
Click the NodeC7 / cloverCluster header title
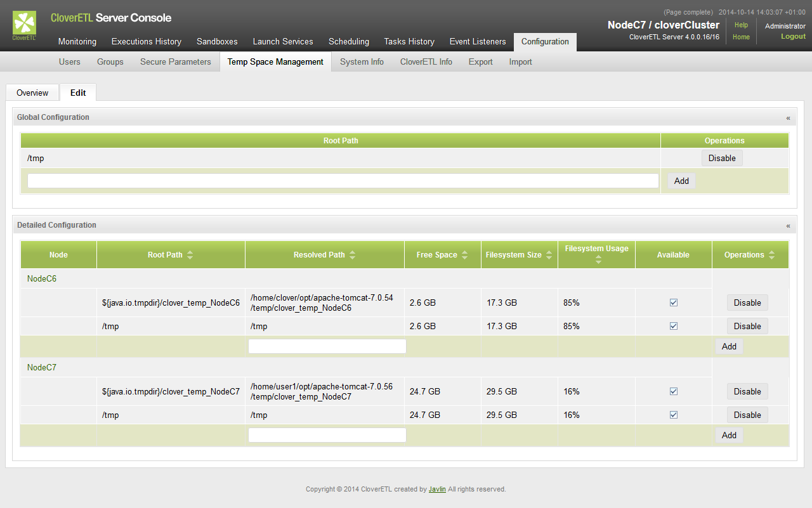coord(664,25)
